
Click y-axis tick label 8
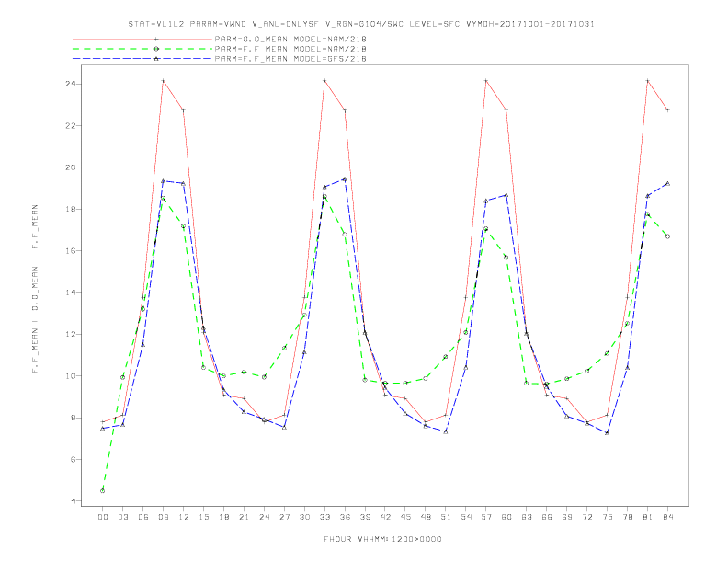click(x=74, y=418)
